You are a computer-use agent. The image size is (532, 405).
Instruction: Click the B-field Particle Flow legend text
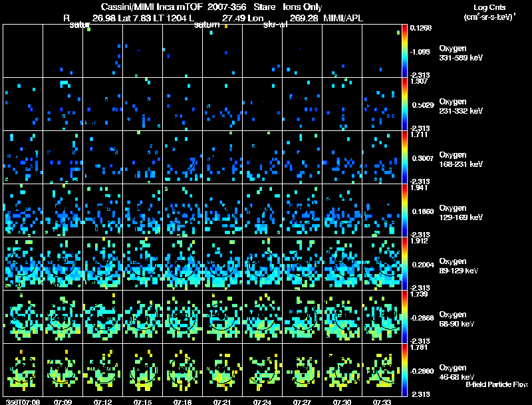click(496, 384)
